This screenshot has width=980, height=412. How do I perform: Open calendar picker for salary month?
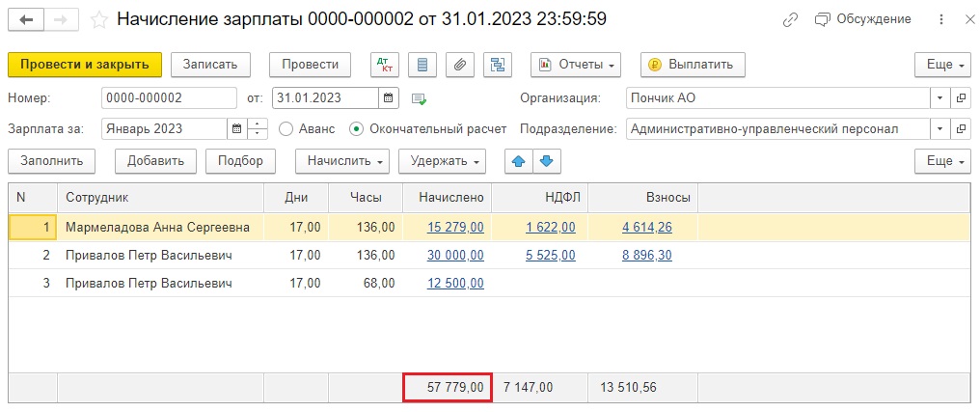[236, 129]
